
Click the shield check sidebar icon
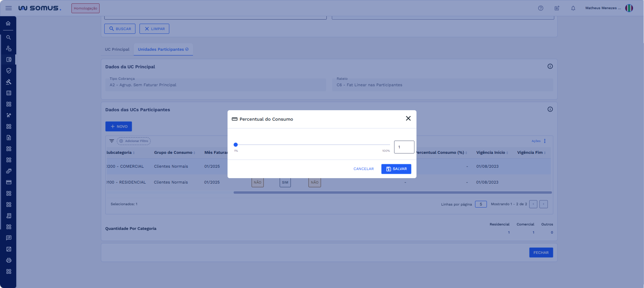coord(8,71)
